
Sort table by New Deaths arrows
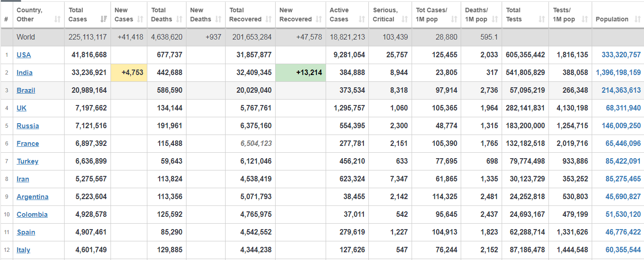click(218, 19)
